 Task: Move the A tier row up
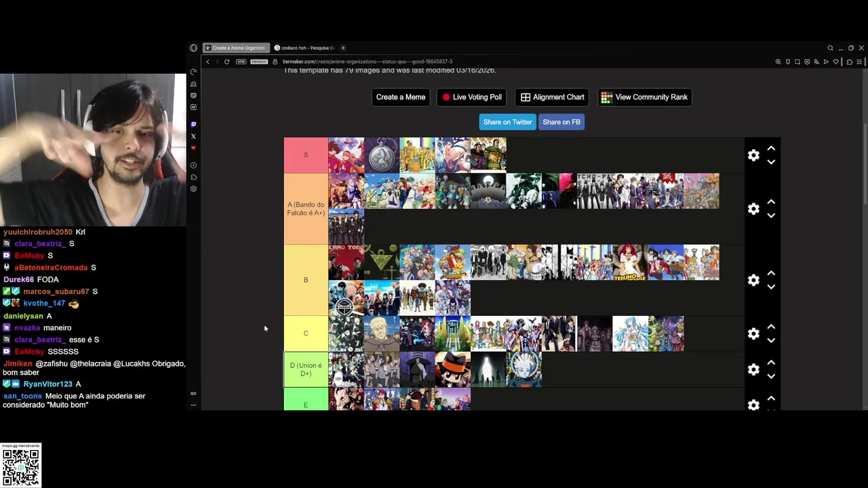point(771,201)
